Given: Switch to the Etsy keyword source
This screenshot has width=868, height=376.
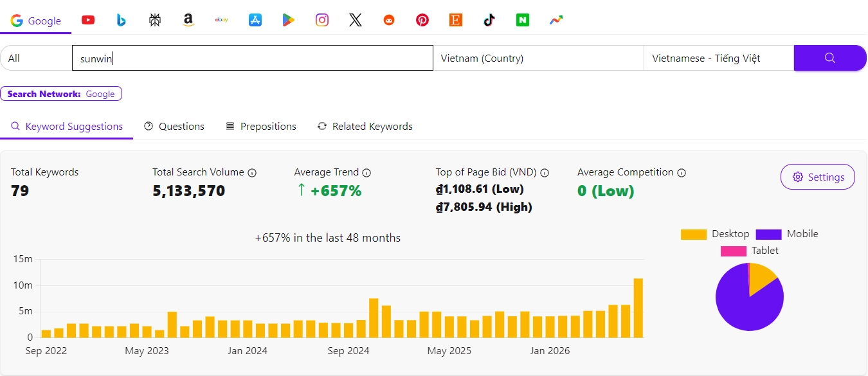Looking at the screenshot, I should 456,20.
